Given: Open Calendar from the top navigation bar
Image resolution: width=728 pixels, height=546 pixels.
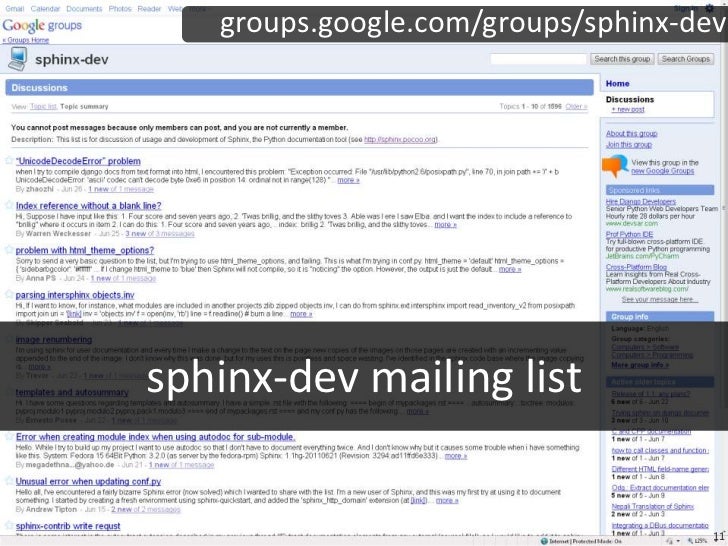Looking at the screenshot, I should coord(45,9).
